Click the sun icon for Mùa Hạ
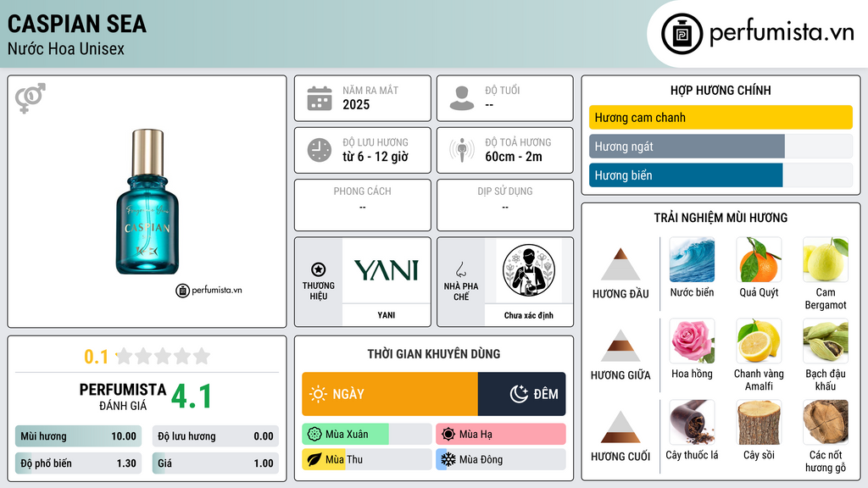This screenshot has width=868, height=488. tap(448, 435)
